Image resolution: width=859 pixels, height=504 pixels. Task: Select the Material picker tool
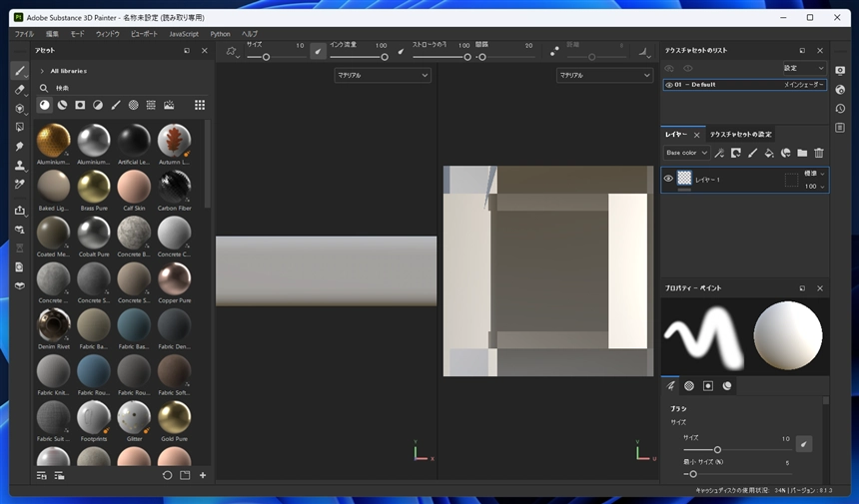click(19, 184)
